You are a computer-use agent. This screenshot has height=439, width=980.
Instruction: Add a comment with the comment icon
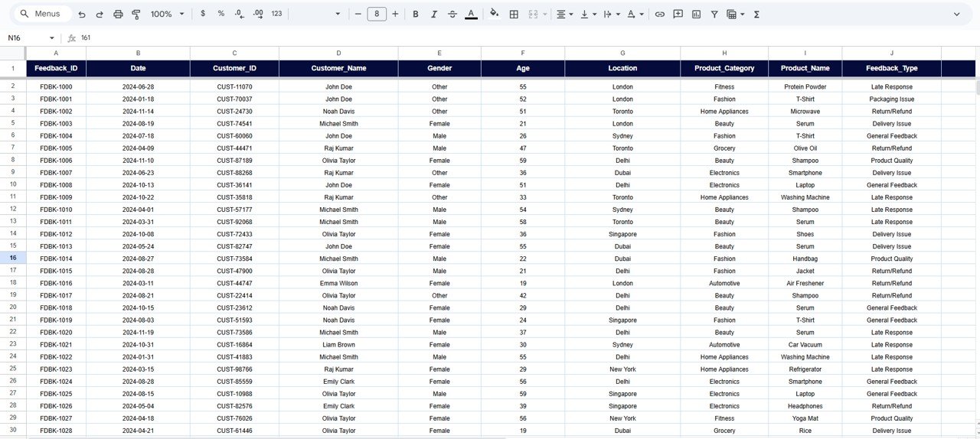tap(678, 14)
